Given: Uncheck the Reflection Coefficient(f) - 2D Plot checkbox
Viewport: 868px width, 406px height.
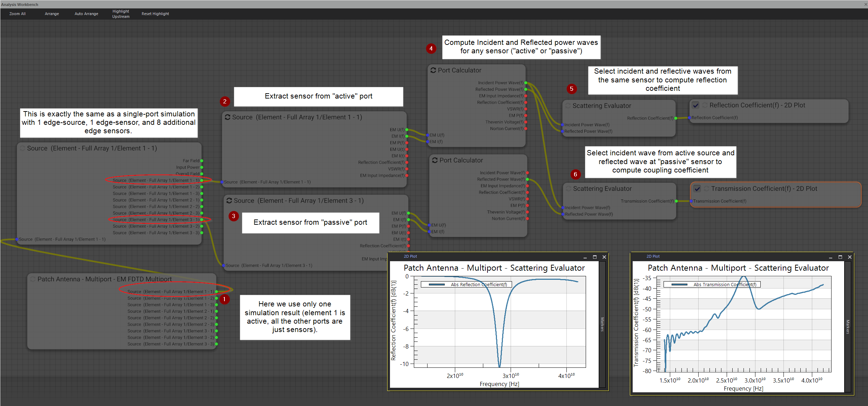Looking at the screenshot, I should tap(696, 105).
